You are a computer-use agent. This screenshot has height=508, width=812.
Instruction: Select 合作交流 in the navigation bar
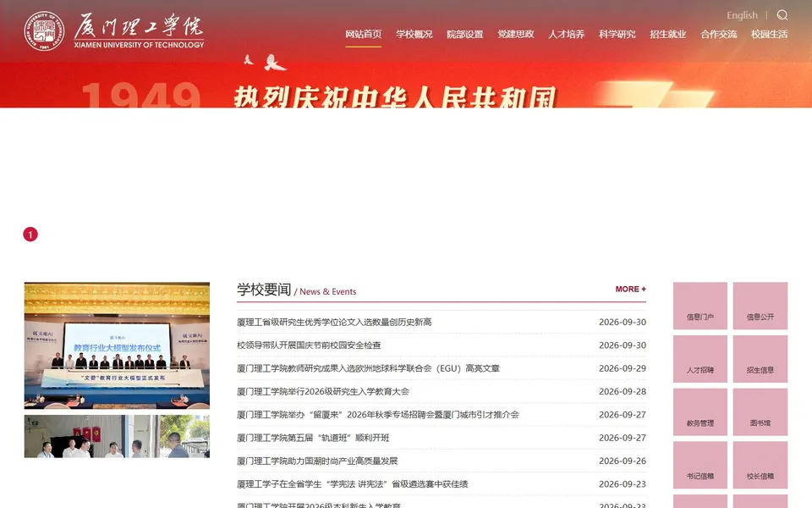[719, 34]
